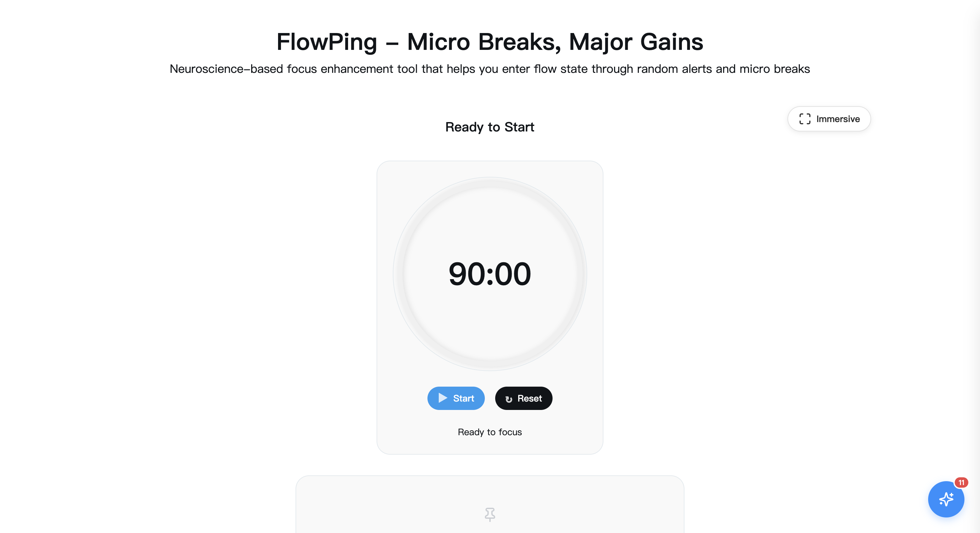The image size is (980, 533).
Task: Click the 'Ready to focus' status text
Action: (490, 432)
